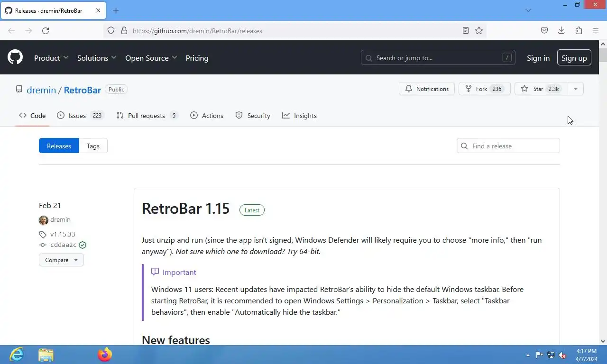Reload the page with the refresh icon
This screenshot has width=607, height=364.
click(x=46, y=30)
